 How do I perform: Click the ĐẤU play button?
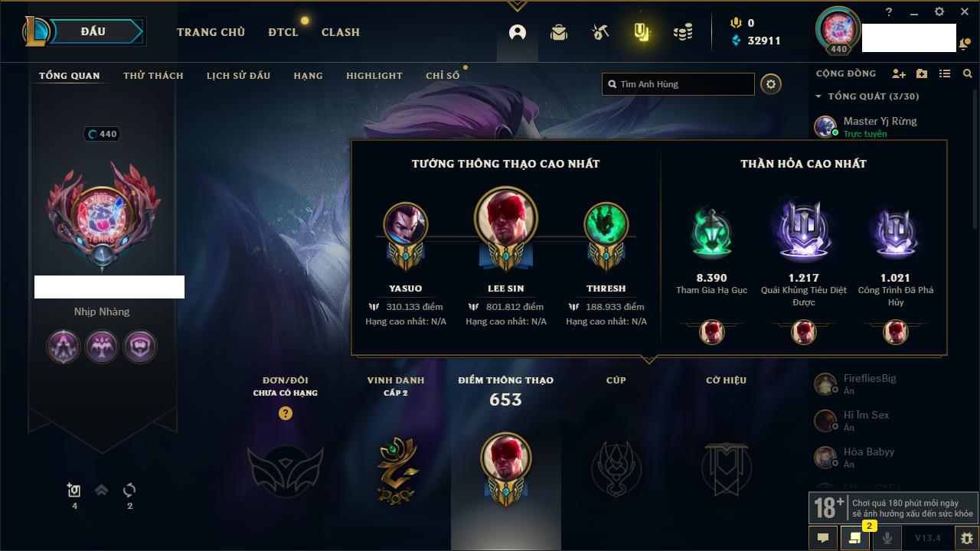93,31
